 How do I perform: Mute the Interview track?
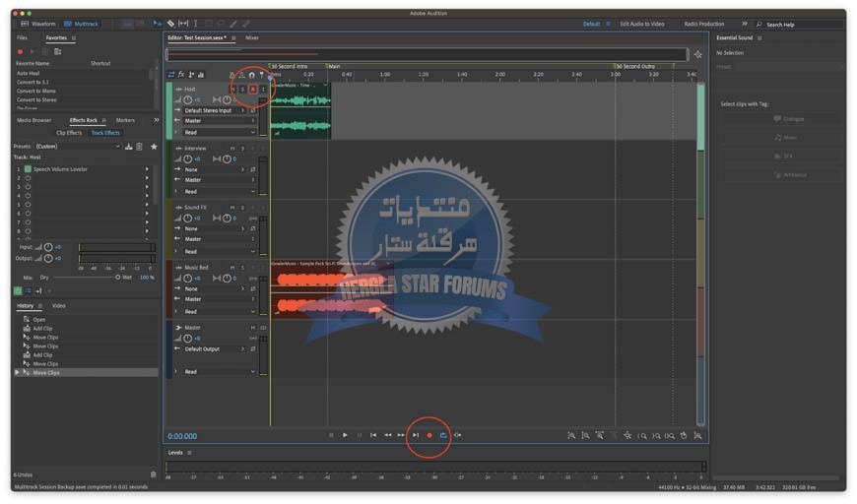point(232,149)
